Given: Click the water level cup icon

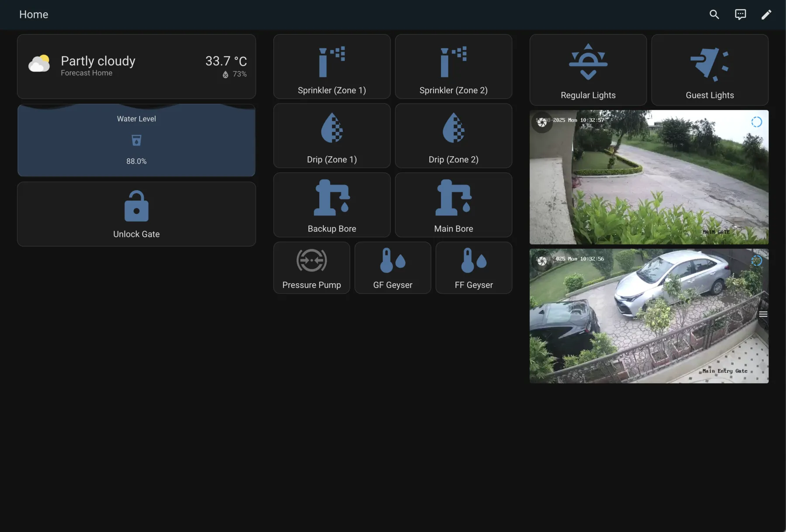Looking at the screenshot, I should click(x=136, y=140).
